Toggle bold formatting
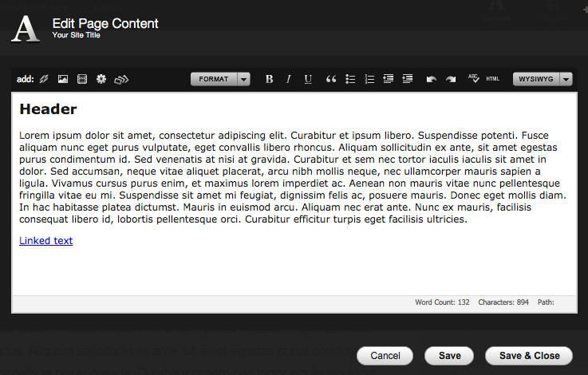The image size is (588, 375). tap(269, 79)
